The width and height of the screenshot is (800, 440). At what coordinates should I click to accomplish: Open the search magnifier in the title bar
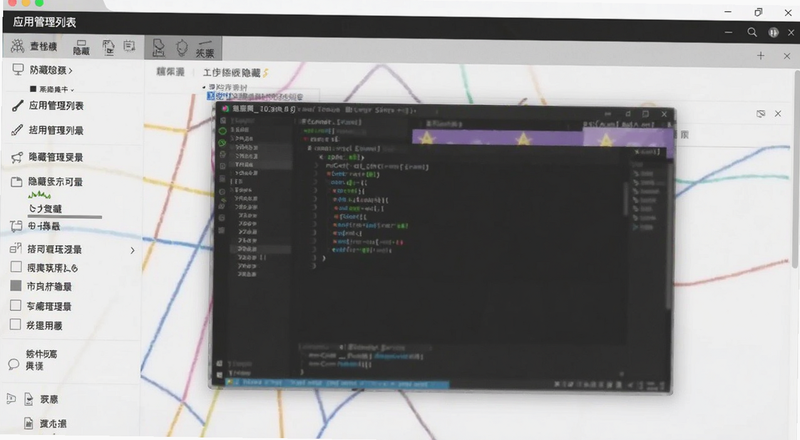tap(752, 32)
